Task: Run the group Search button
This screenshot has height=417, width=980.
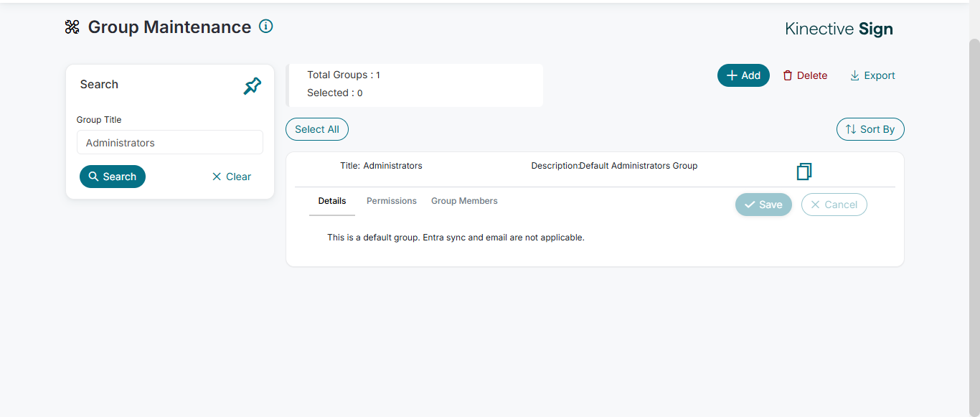Action: (x=113, y=177)
